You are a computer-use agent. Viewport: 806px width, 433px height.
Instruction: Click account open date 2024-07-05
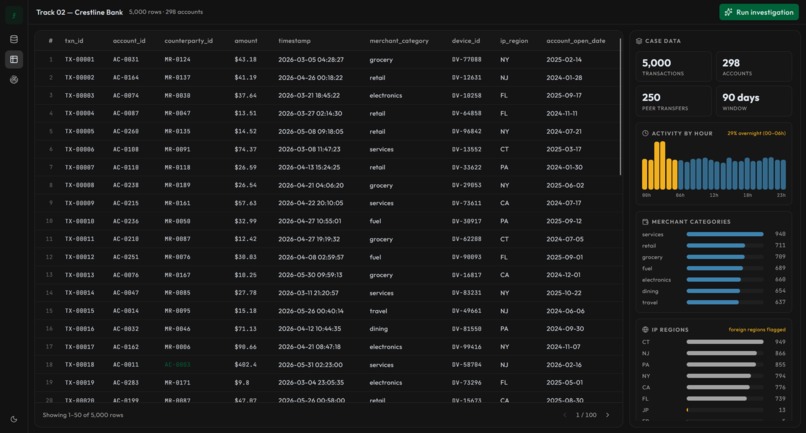[x=565, y=239]
